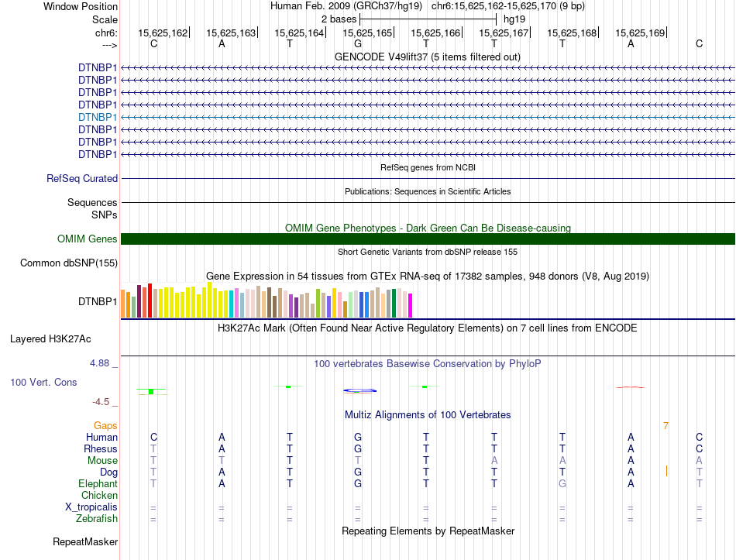Click the GENCODE V49lift37 track title

(428, 57)
